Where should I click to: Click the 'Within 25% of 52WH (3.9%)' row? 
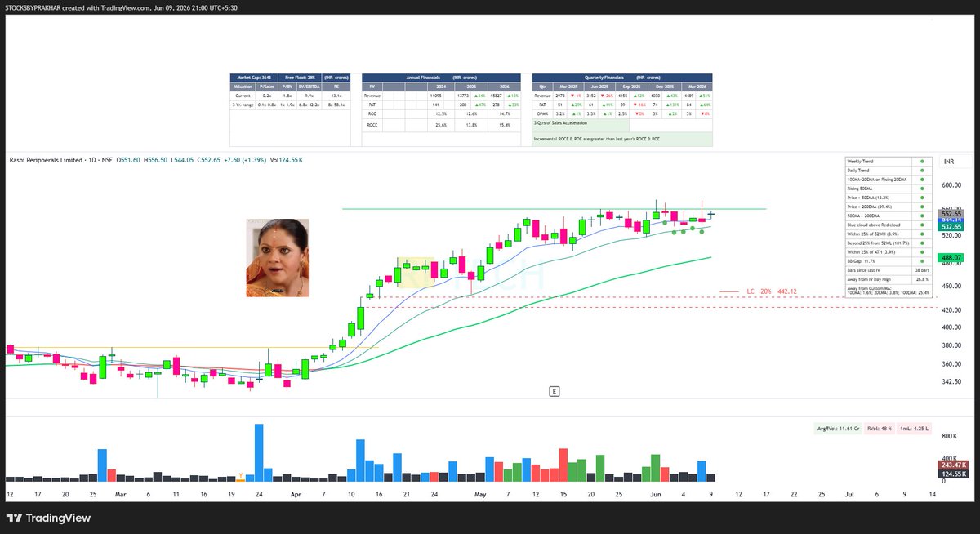(x=889, y=234)
